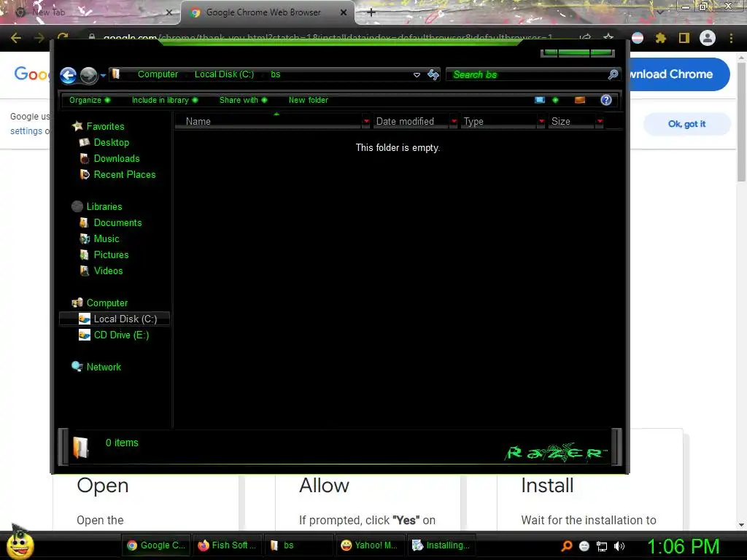Open the Installing... taskbar item
Viewport: 747px width, 560px height.
click(441, 545)
